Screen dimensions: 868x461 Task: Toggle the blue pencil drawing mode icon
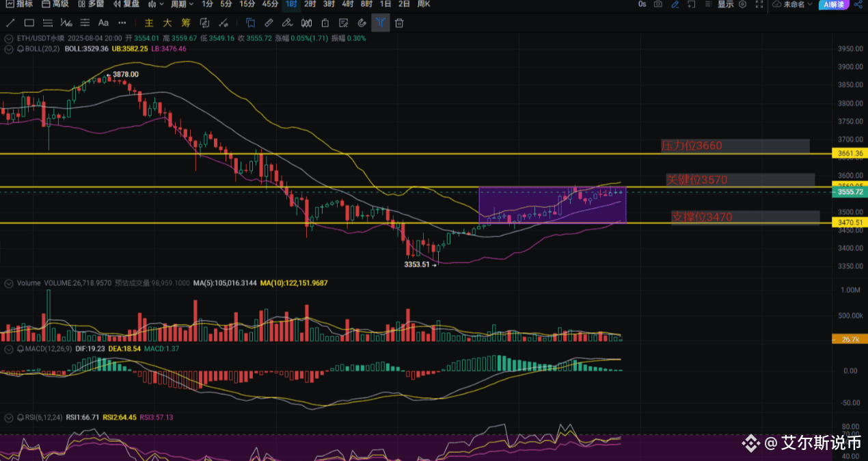[675, 4]
